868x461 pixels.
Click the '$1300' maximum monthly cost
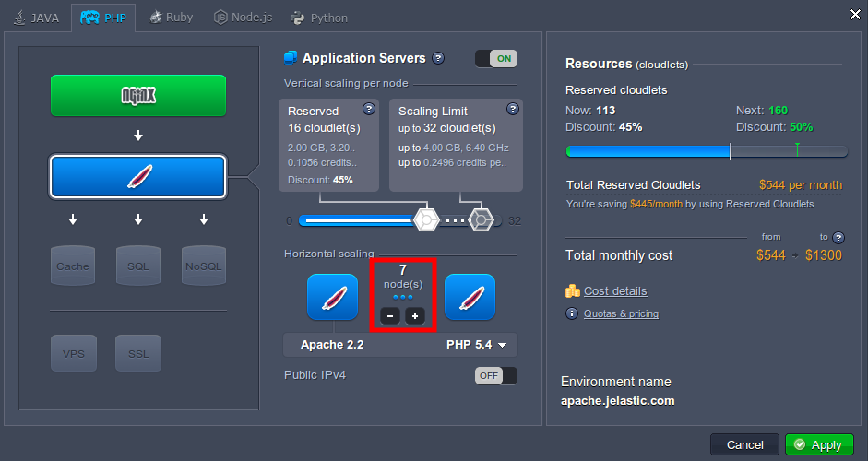click(x=824, y=255)
